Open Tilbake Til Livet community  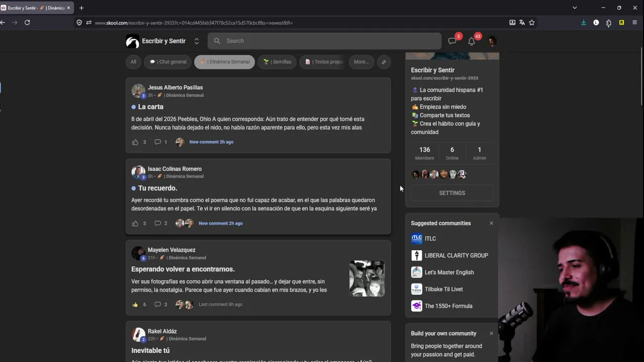[437, 289]
